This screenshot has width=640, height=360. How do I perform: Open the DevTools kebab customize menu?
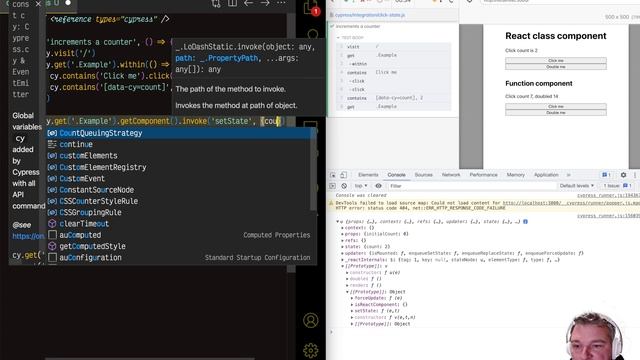coord(635,175)
